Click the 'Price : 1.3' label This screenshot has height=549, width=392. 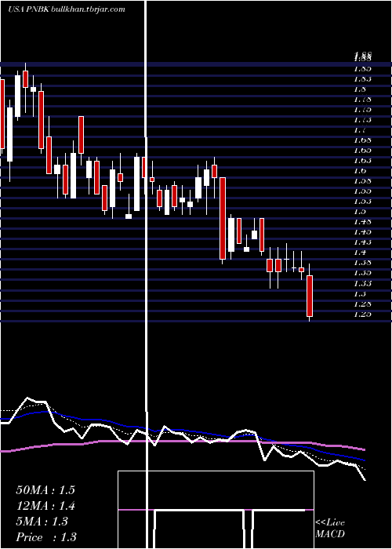(x=46, y=537)
